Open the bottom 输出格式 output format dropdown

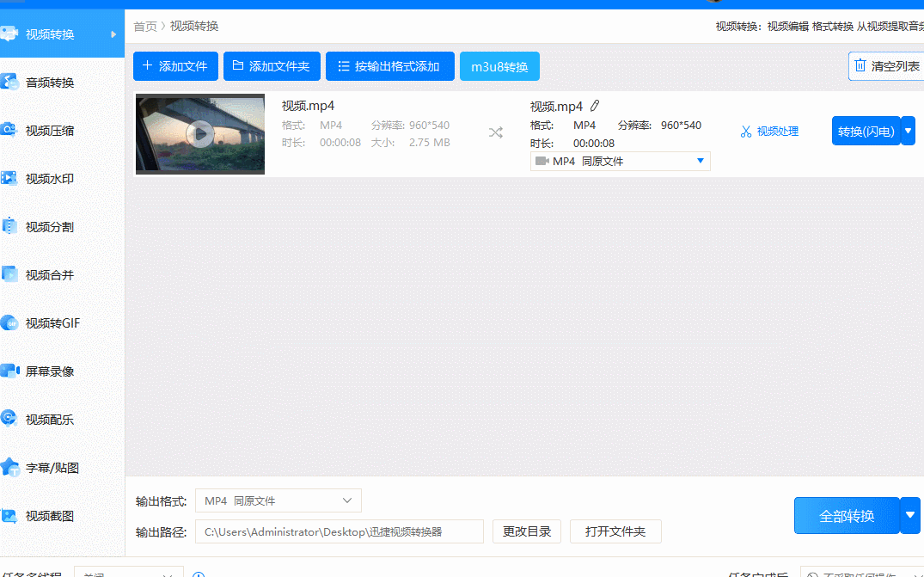pyautogui.click(x=278, y=500)
